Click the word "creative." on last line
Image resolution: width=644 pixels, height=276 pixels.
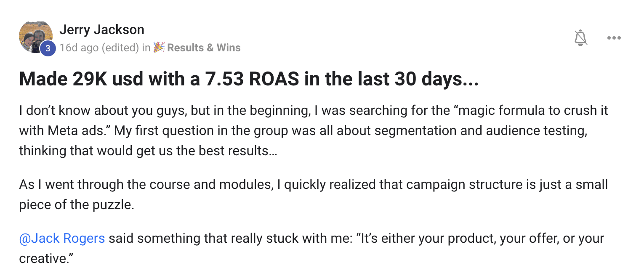tap(46, 258)
